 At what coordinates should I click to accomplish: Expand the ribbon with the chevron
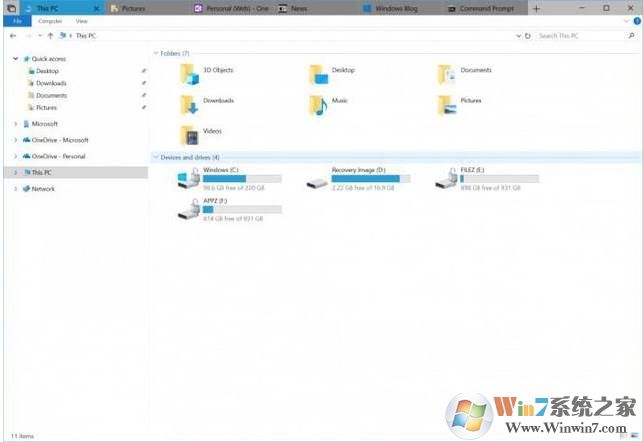point(626,21)
